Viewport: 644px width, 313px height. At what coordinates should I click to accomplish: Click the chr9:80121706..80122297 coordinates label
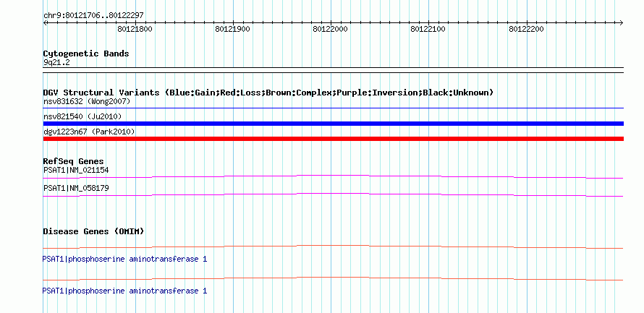pyautogui.click(x=93, y=16)
